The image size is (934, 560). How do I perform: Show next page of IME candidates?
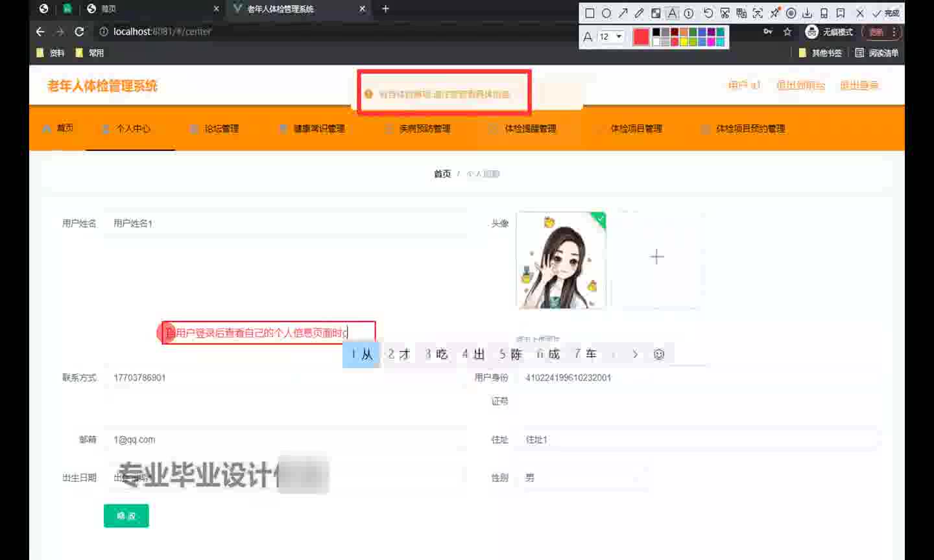(635, 355)
